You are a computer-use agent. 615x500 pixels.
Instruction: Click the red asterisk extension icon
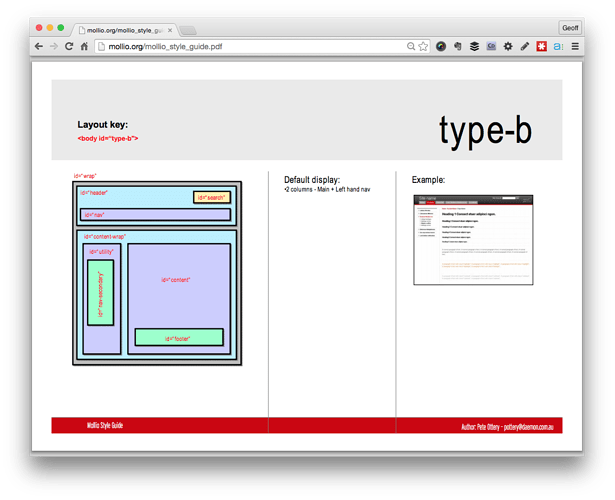[x=541, y=46]
